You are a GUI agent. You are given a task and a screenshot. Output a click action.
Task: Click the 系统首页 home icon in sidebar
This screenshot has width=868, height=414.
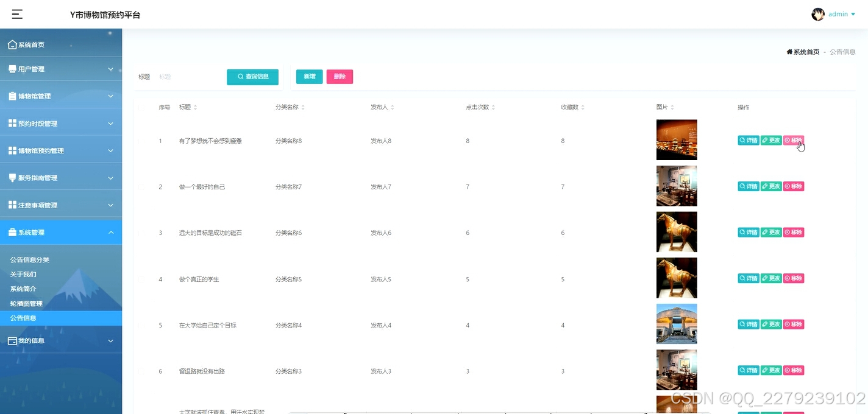coord(12,44)
